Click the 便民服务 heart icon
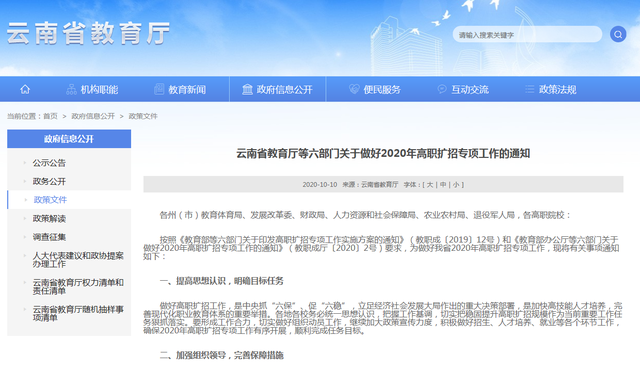The height and width of the screenshot is (370, 640). (354, 89)
